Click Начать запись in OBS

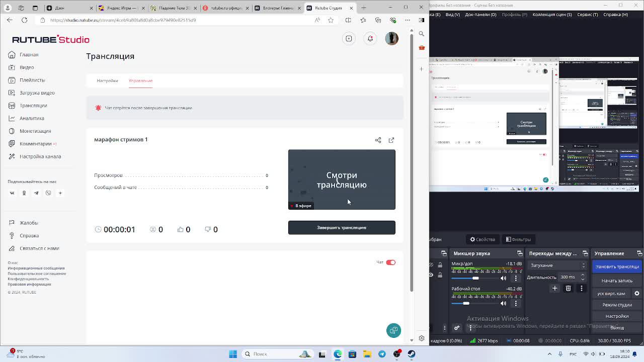(x=616, y=281)
